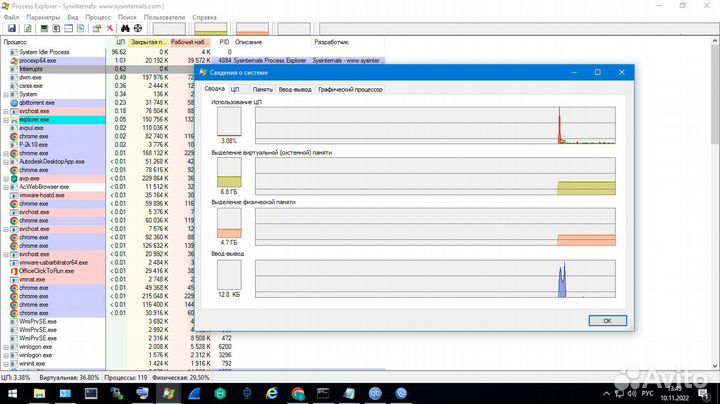Open the Chrome icon in the taskbar
Screen dimensions: 720x404
[x=298, y=393]
